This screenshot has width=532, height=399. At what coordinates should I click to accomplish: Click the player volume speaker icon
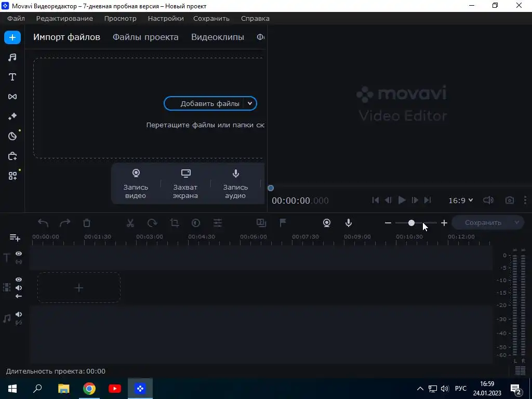(488, 200)
